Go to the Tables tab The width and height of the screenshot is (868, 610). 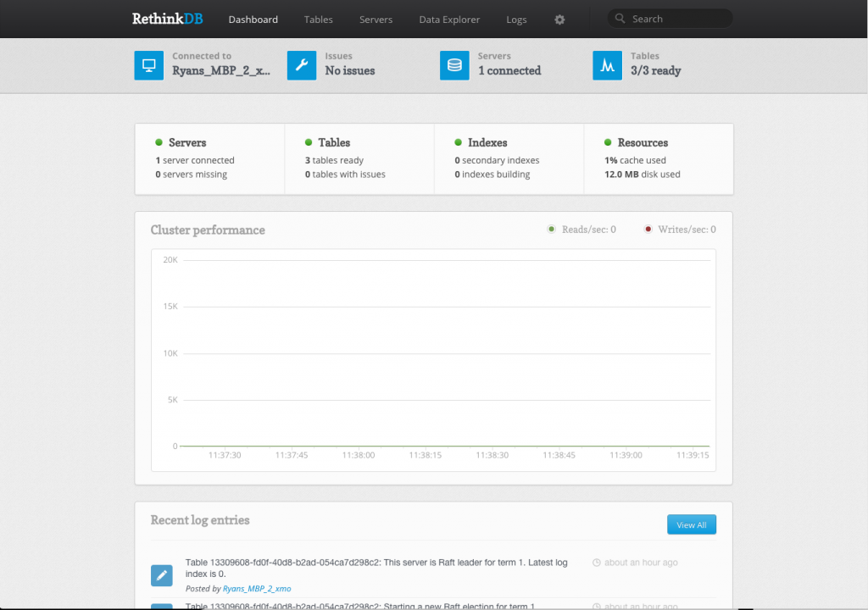pyautogui.click(x=319, y=19)
